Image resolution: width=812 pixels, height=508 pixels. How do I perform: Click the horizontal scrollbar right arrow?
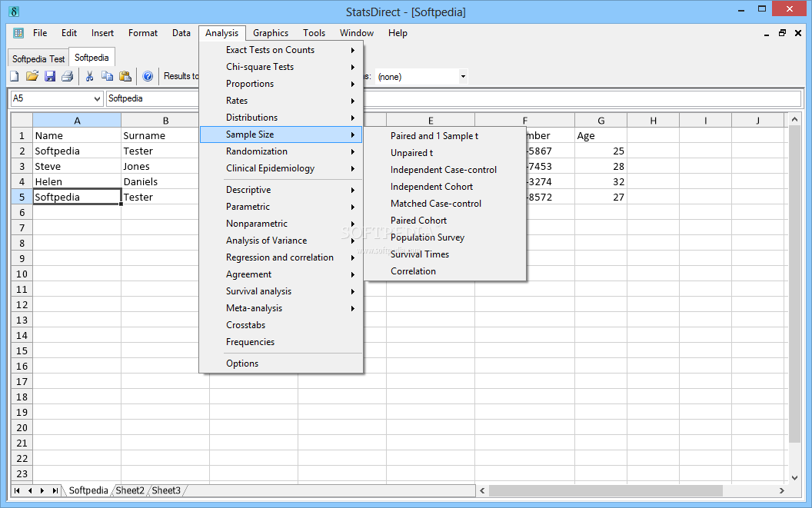(781, 490)
